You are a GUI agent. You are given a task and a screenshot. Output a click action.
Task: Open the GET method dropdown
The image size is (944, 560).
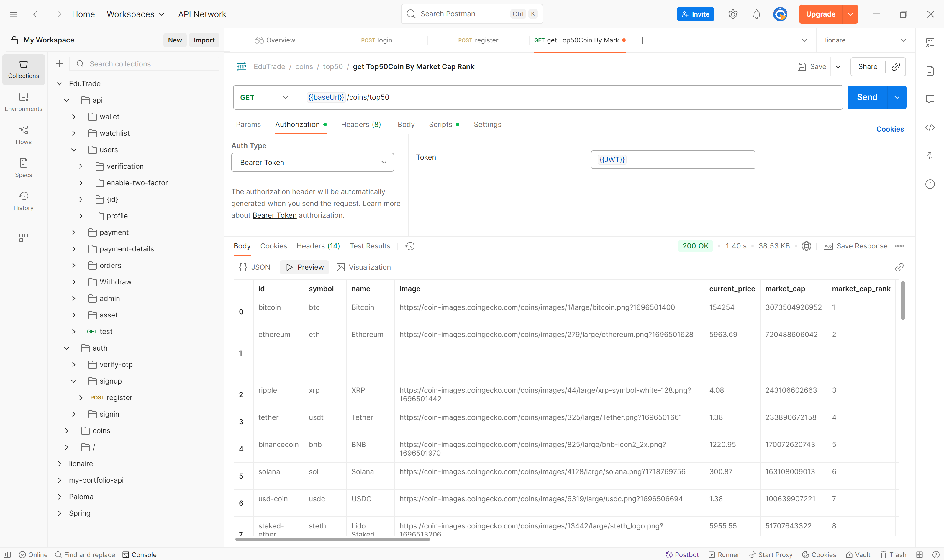click(x=264, y=97)
